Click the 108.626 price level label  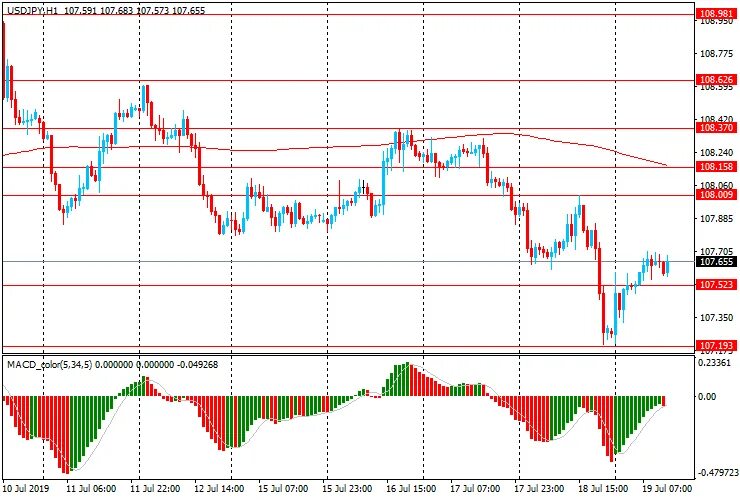[716, 79]
